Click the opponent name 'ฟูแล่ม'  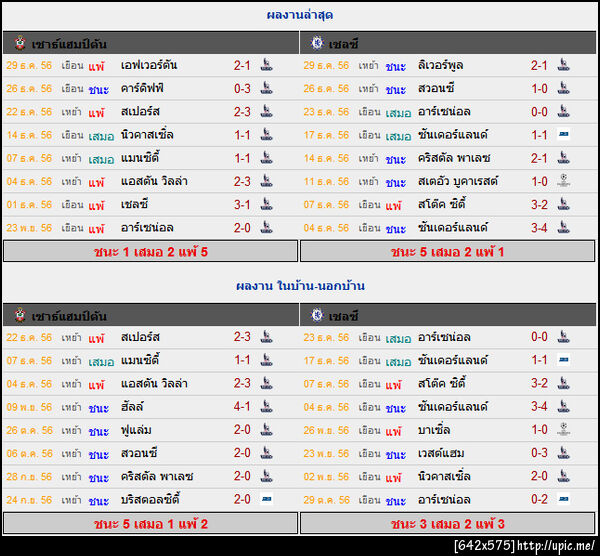tap(136, 430)
